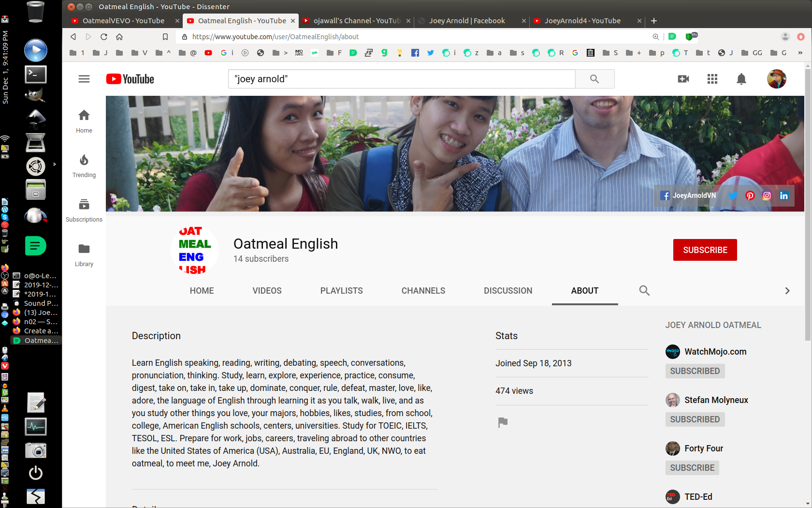
Task: Open the account avatar menu
Action: 777,79
